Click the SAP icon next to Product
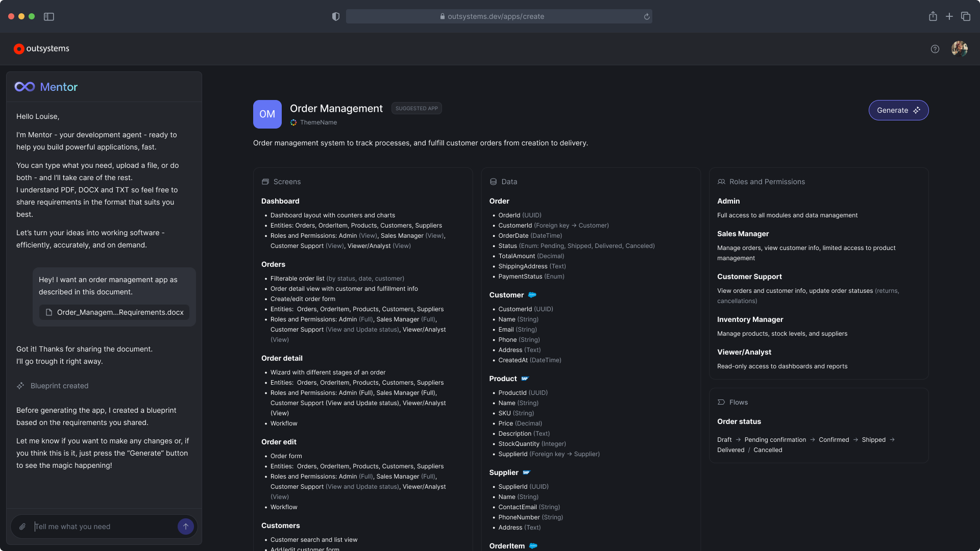The image size is (980, 551). point(525,379)
